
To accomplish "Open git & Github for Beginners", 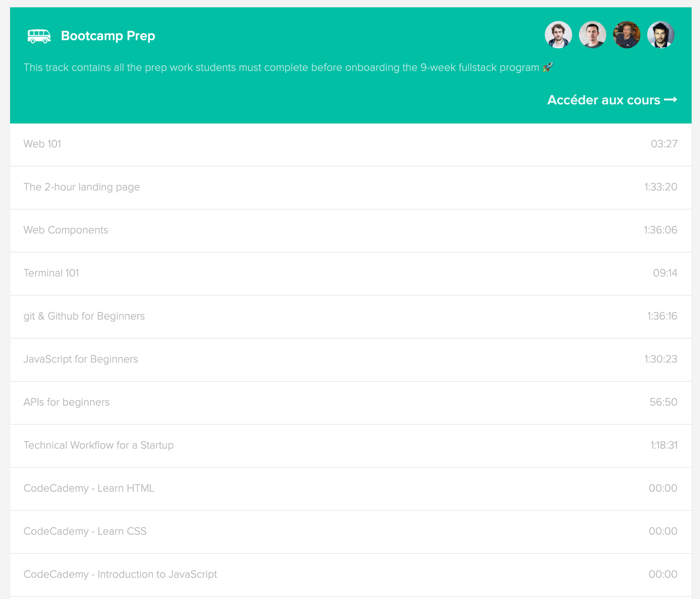I will click(84, 316).
